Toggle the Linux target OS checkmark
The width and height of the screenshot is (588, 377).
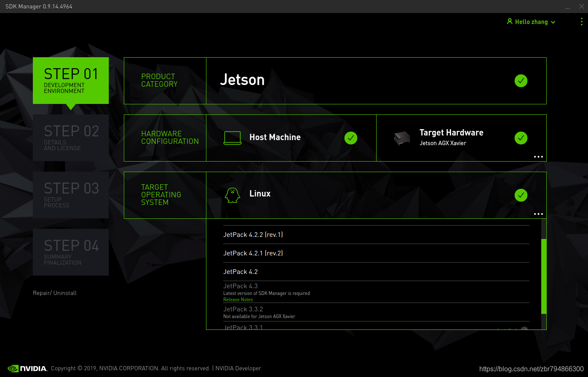click(x=521, y=195)
